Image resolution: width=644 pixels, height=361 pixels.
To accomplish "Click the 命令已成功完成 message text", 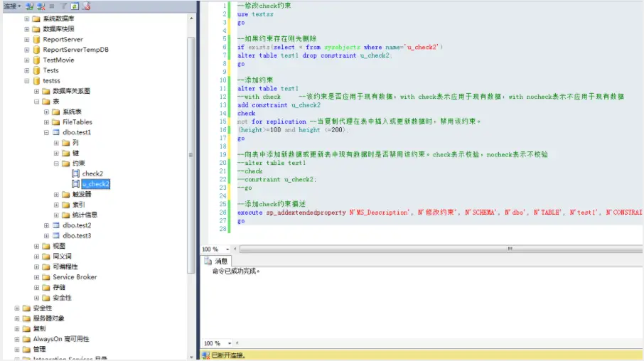I will tap(236, 271).
